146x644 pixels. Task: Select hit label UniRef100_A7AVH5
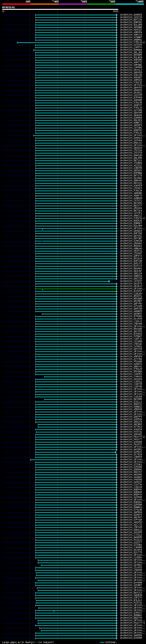131,638
